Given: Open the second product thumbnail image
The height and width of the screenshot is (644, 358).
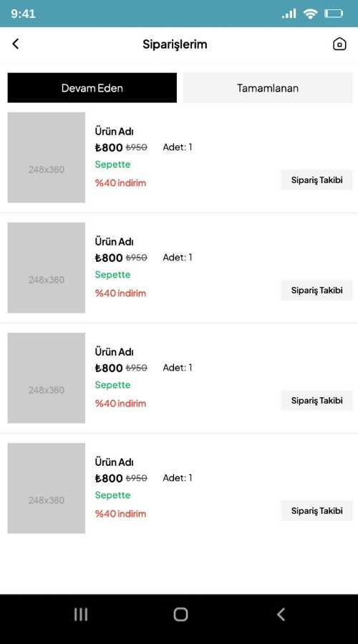Looking at the screenshot, I should click(47, 268).
